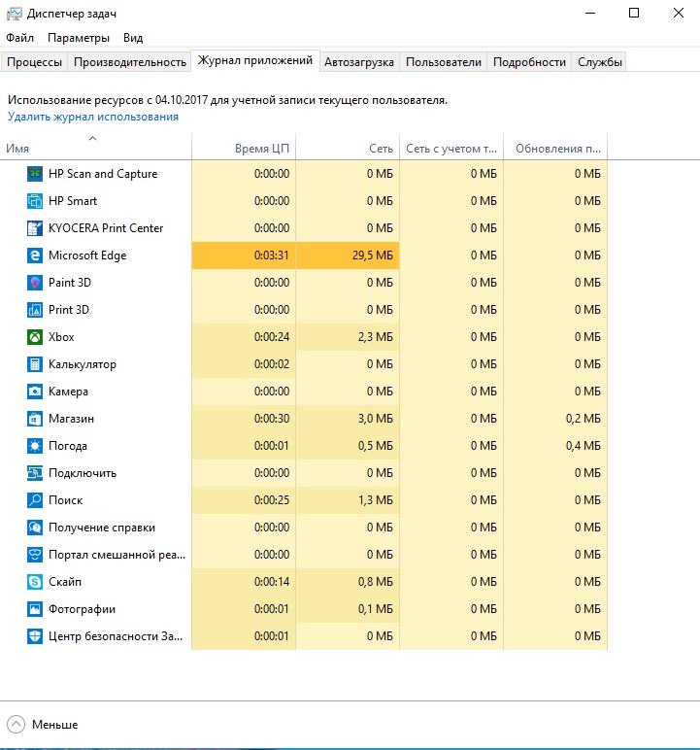This screenshot has width=700, height=750.
Task: Click the Microsoft Edge app icon
Action: 35,256
